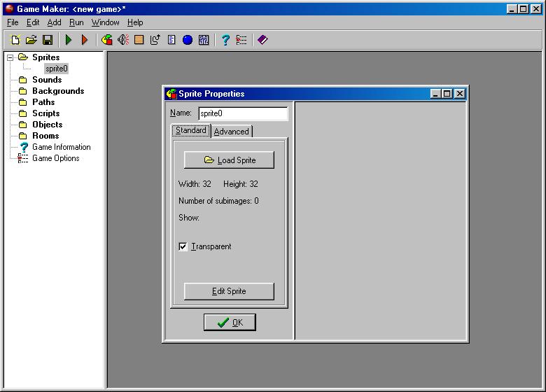Open Game Options in the resource tree
Viewport: 546px width, 392px height.
pyautogui.click(x=55, y=158)
